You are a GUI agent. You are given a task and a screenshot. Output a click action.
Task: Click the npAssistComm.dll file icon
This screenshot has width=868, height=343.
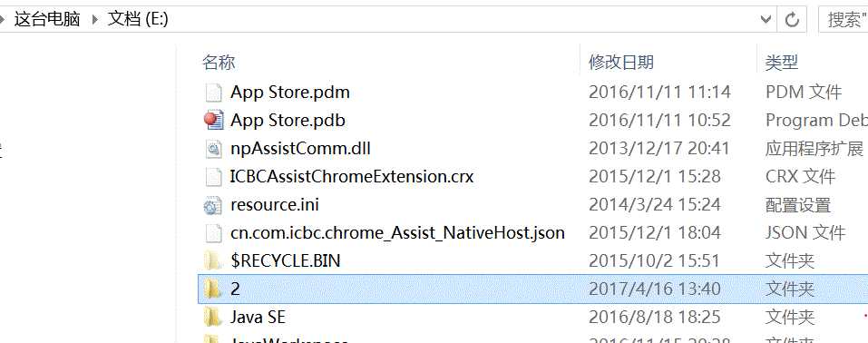click(214, 149)
